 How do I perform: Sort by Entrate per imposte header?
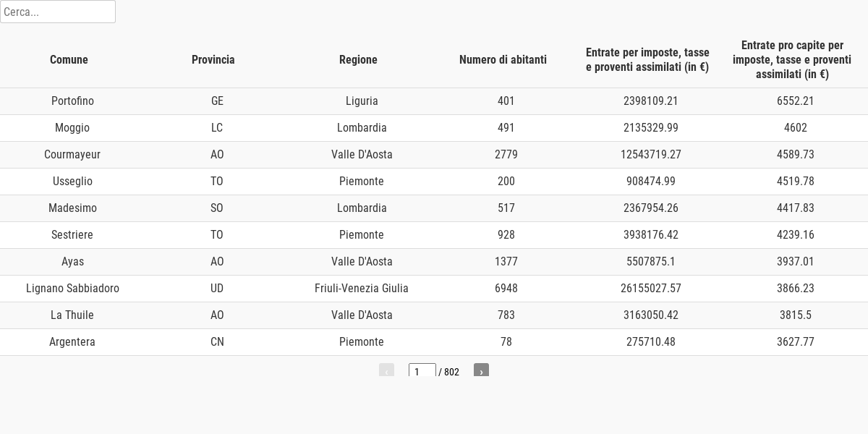point(647,59)
